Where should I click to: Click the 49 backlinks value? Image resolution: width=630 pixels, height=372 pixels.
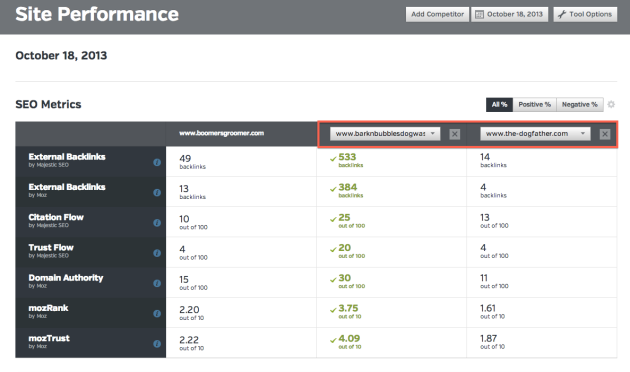[x=185, y=158]
